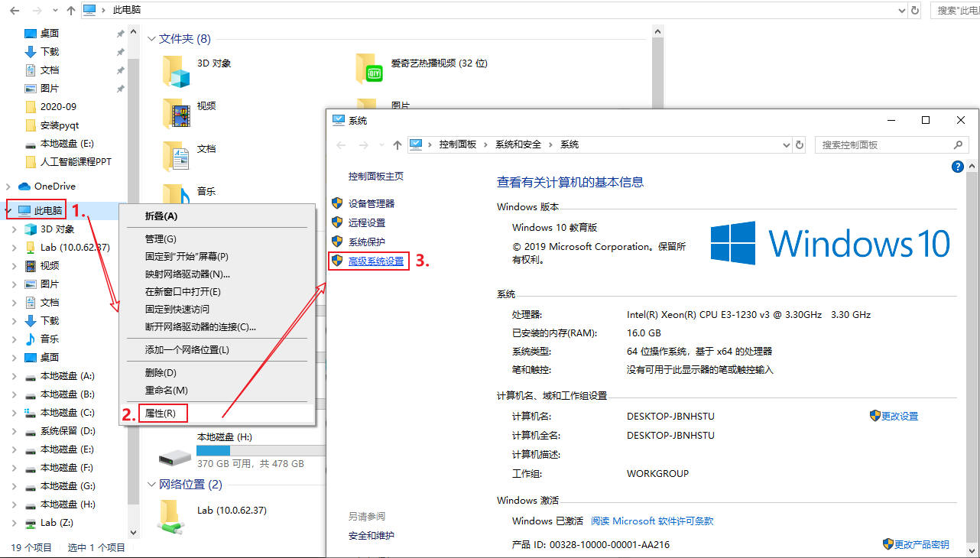
Task: Open recent locations dropdown in System window
Action: pos(381,144)
